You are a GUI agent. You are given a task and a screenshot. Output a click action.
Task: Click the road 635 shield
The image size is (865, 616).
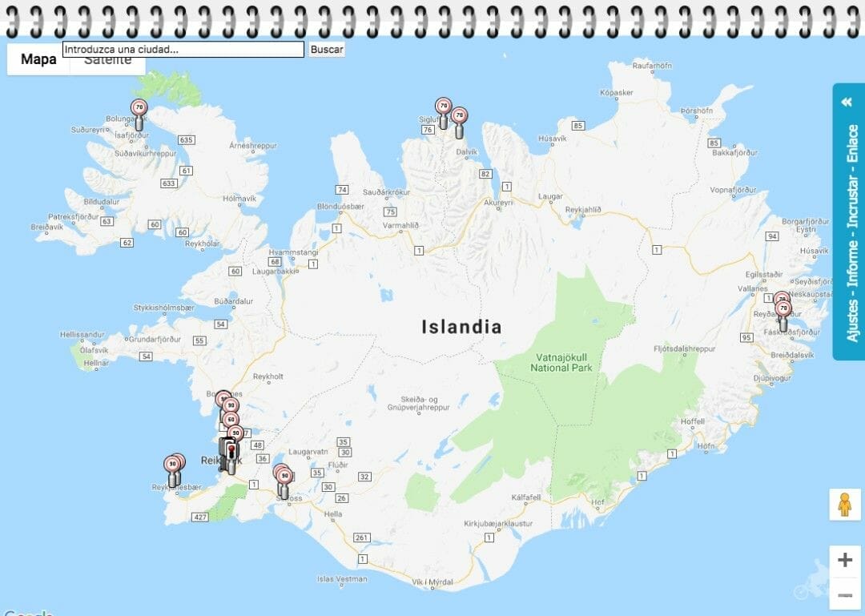pos(186,139)
